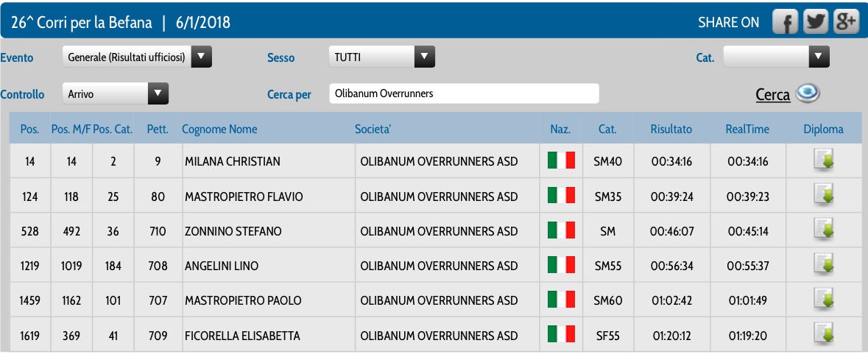Screen dimensions: 868x357
Task: Share results on Google Plus
Action: 846,22
